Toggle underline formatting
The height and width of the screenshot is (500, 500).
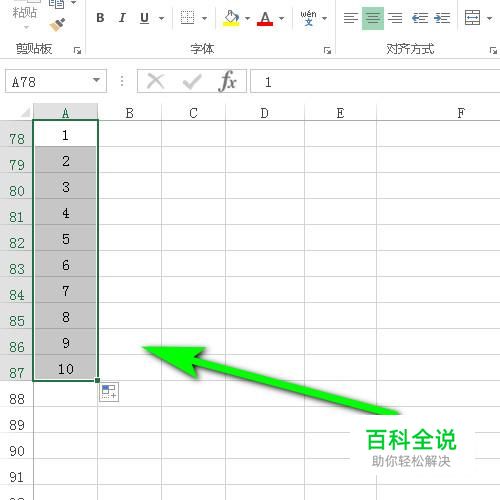[144, 18]
